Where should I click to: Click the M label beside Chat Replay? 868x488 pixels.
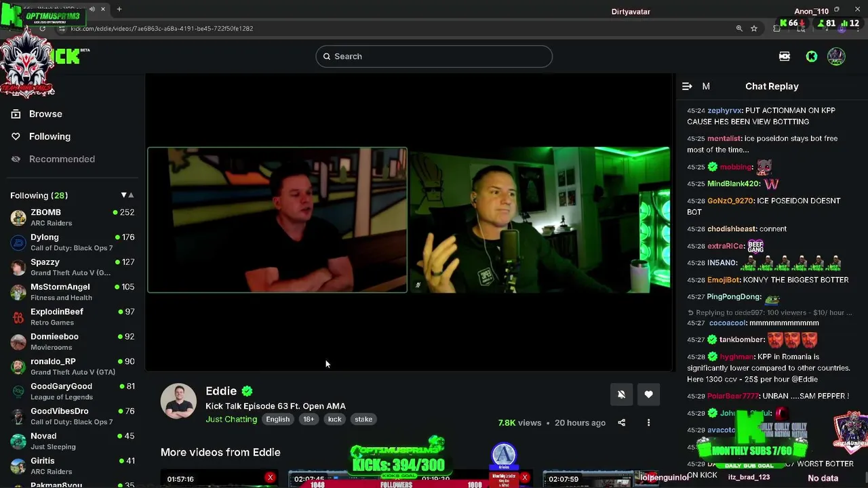(706, 86)
